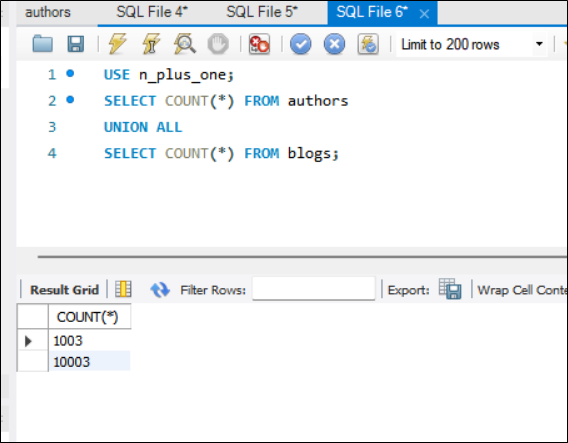Image resolution: width=568 pixels, height=443 pixels.
Task: Place cursor on the word authors in line 2
Action: point(318,101)
